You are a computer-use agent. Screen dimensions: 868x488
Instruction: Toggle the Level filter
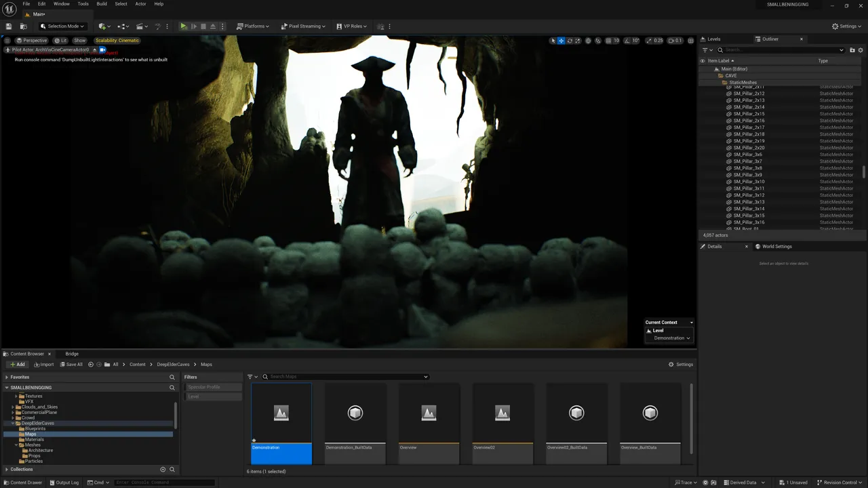[x=213, y=396]
